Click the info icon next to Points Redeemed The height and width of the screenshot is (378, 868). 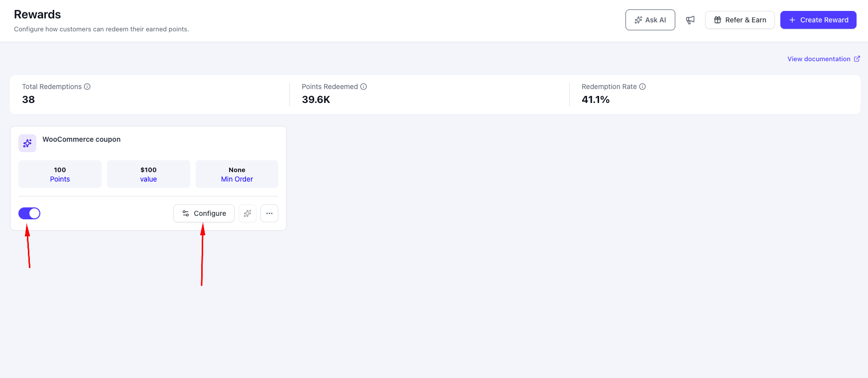(364, 87)
